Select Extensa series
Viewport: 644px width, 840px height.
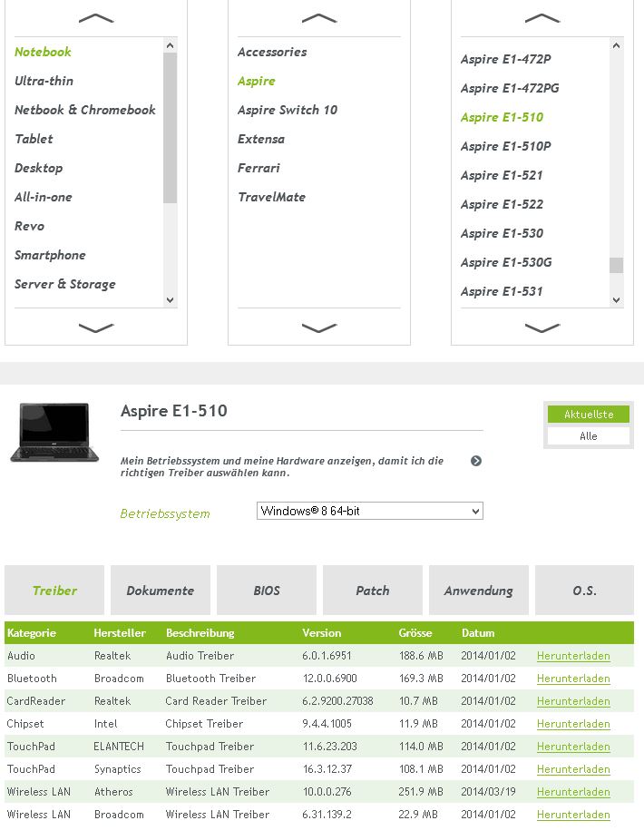[261, 139]
